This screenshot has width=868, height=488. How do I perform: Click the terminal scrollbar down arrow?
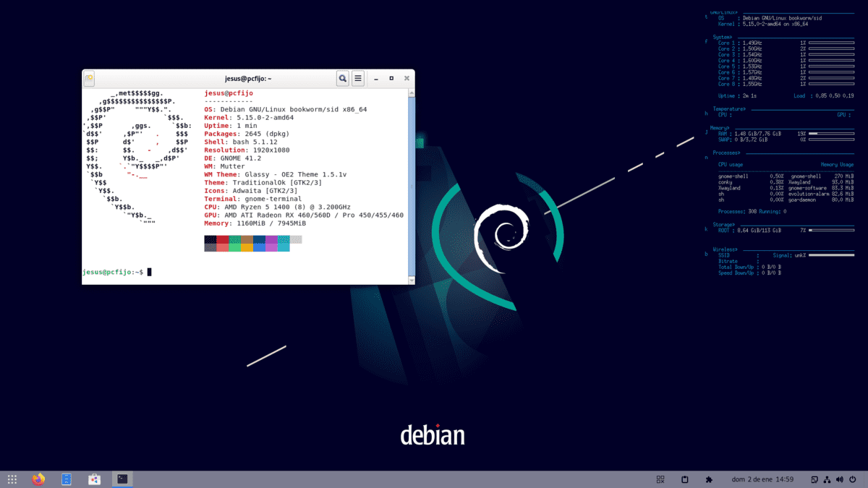(412, 280)
